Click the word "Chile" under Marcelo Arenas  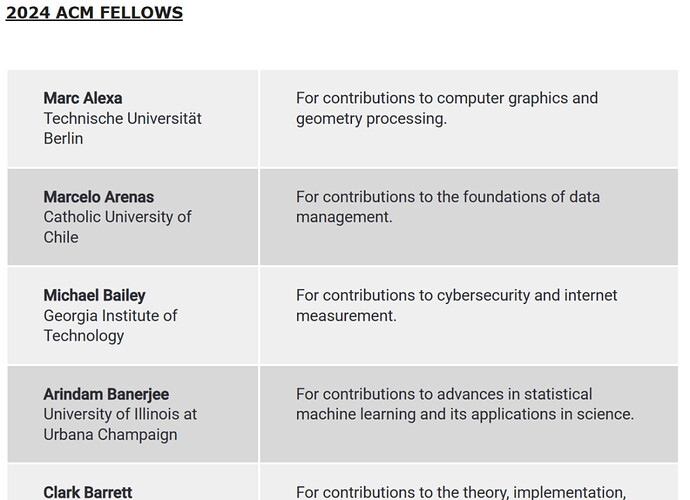click(x=61, y=237)
